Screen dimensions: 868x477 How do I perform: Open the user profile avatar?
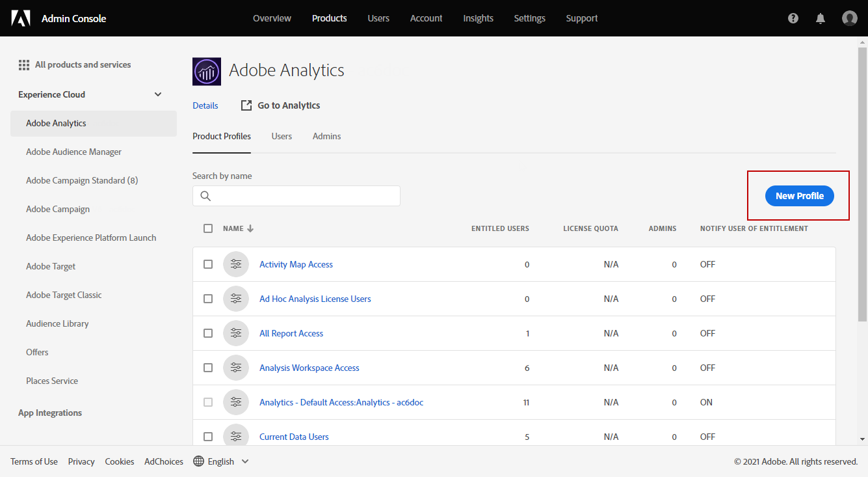pos(849,18)
